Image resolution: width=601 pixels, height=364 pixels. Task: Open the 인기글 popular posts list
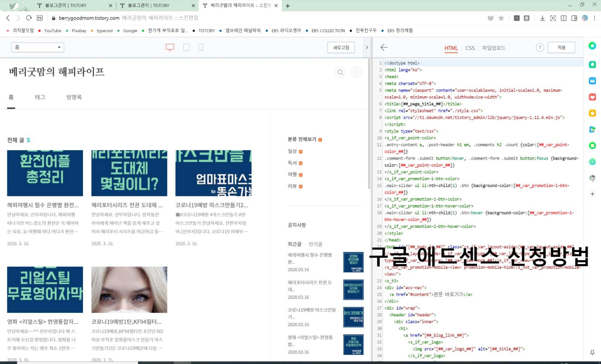(x=315, y=244)
